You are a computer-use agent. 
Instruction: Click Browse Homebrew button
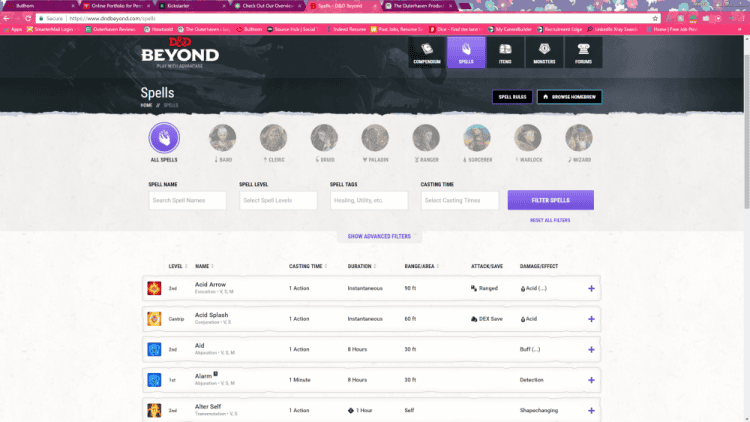tap(569, 97)
